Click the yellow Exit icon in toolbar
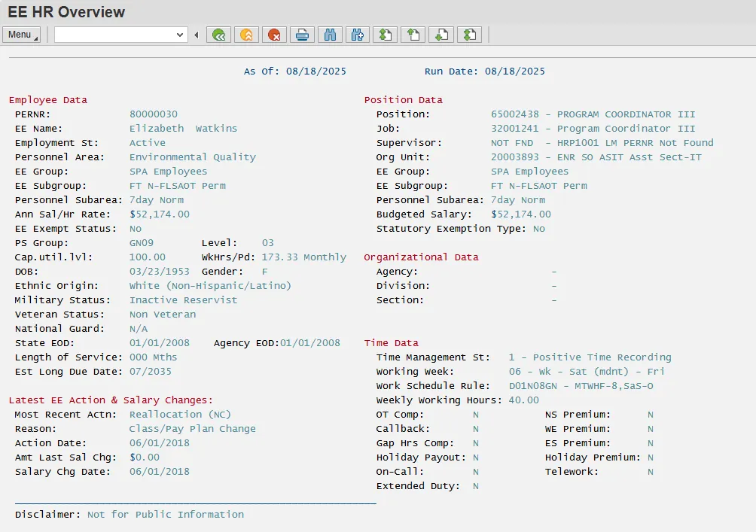756x532 pixels. click(246, 35)
